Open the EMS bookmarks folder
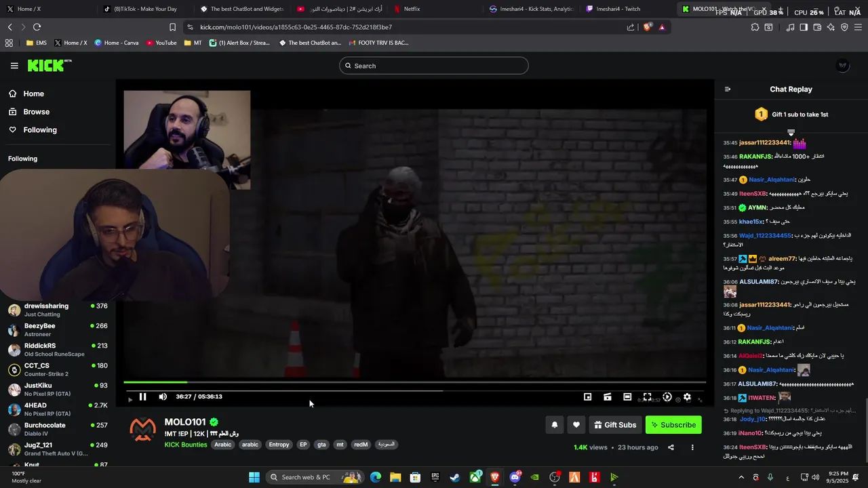 (36, 43)
